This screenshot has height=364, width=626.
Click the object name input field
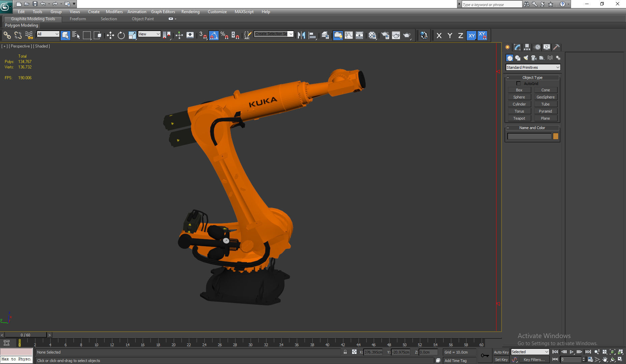pos(529,136)
